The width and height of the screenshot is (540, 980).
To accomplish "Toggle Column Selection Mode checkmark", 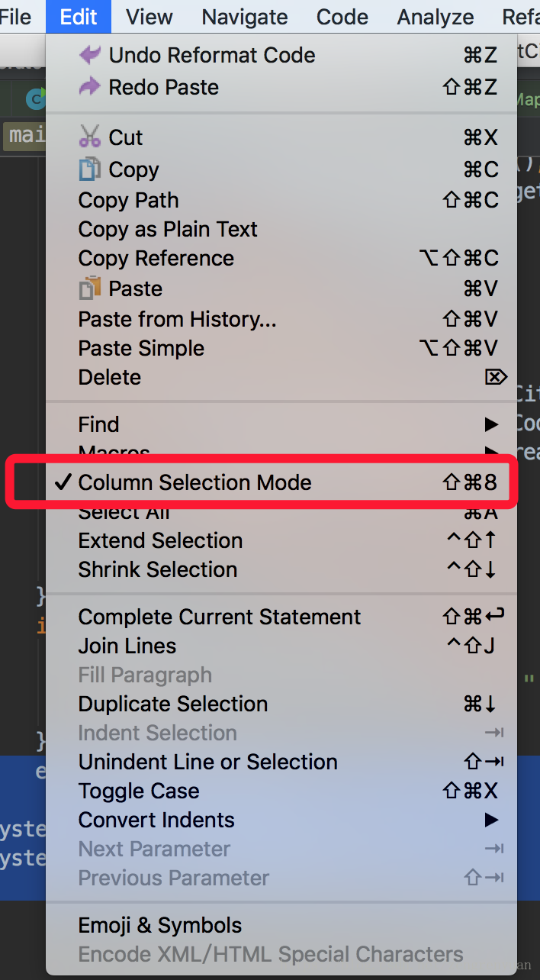I will coord(64,482).
